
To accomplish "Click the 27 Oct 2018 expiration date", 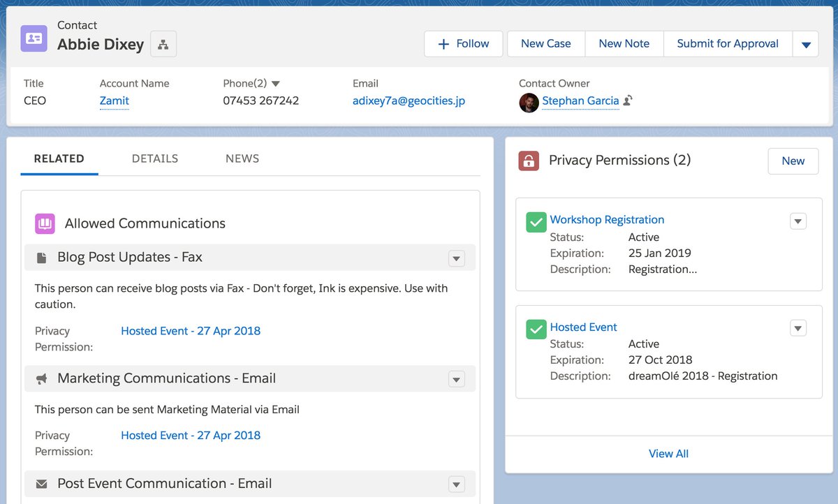I will click(661, 360).
